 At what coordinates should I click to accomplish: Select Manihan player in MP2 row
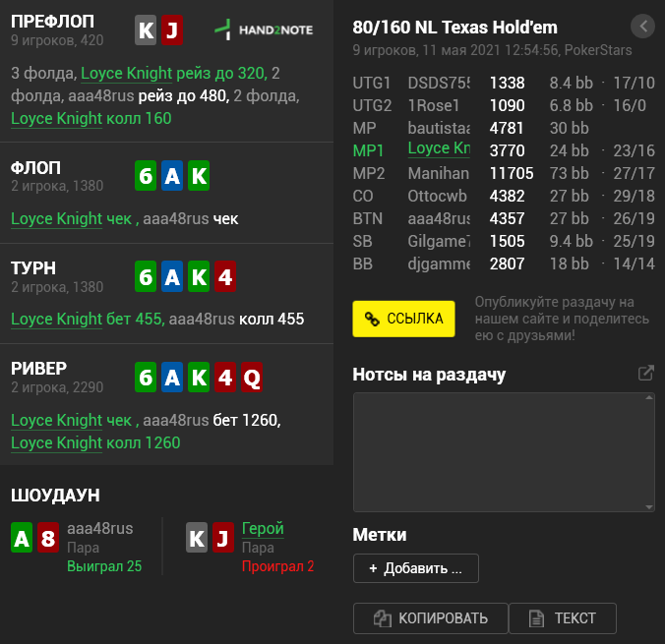point(438,173)
